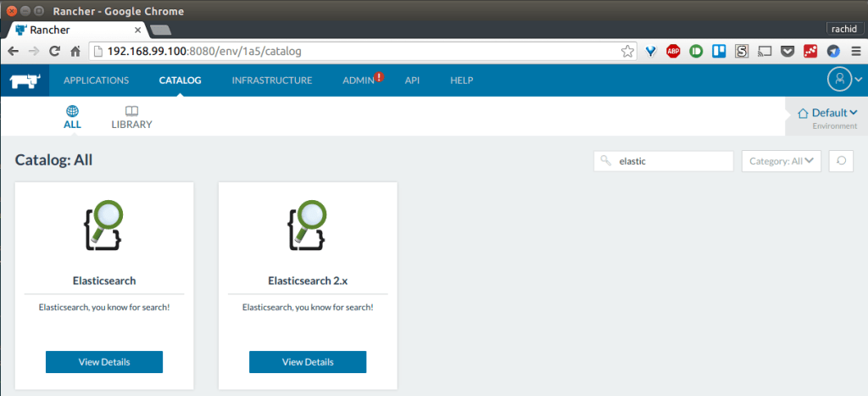Click the blue arrow extension icon
The height and width of the screenshot is (396, 868).
point(833,52)
